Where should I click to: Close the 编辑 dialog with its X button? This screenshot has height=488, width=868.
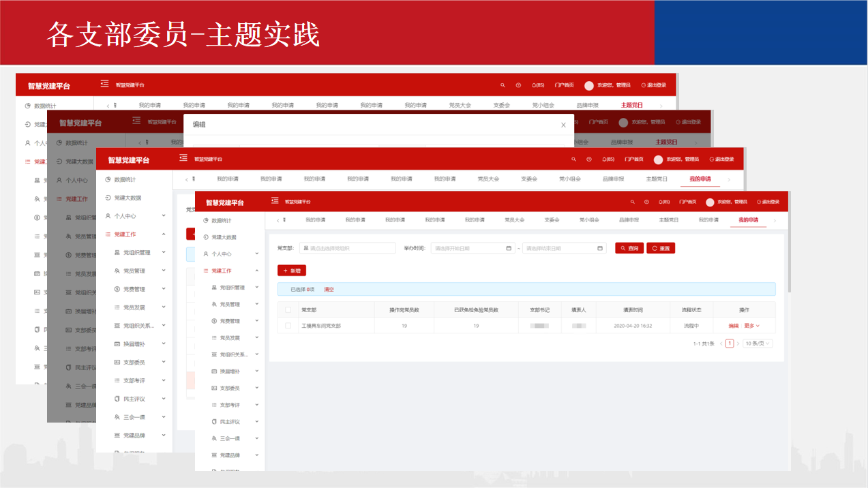(x=563, y=125)
